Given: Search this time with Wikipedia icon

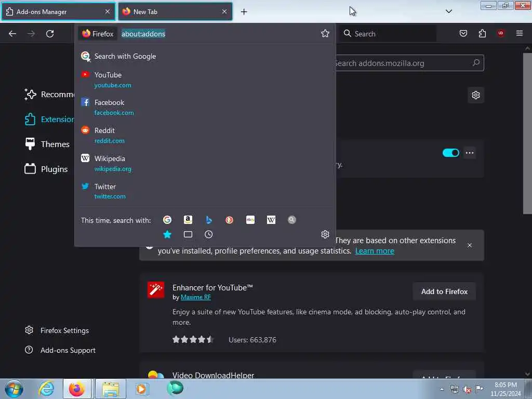Looking at the screenshot, I should pyautogui.click(x=271, y=220).
